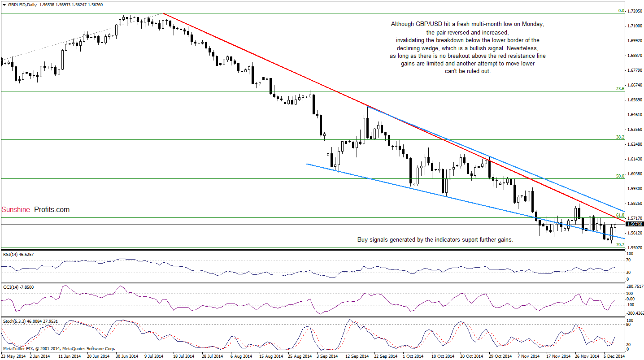Click the '12 Sep 2014' date label
This screenshot has width=644, height=360.
pos(358,356)
